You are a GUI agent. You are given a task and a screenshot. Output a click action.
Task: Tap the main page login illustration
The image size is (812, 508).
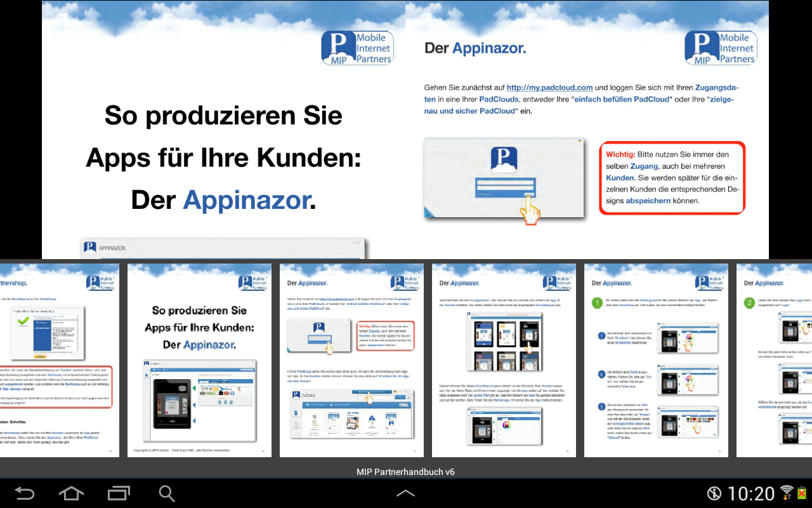coord(504,180)
